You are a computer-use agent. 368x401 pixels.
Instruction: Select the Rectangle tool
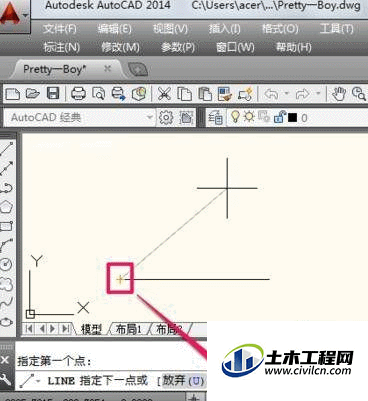pyautogui.click(x=7, y=226)
